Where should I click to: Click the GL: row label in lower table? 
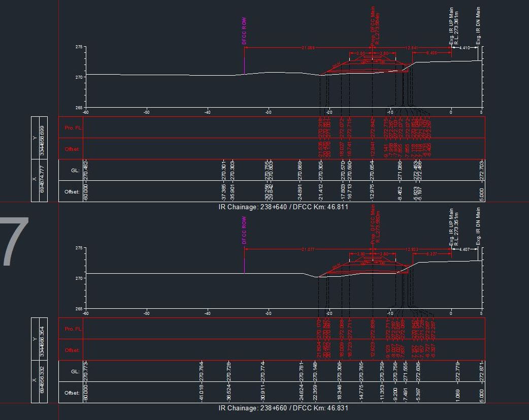75,372
